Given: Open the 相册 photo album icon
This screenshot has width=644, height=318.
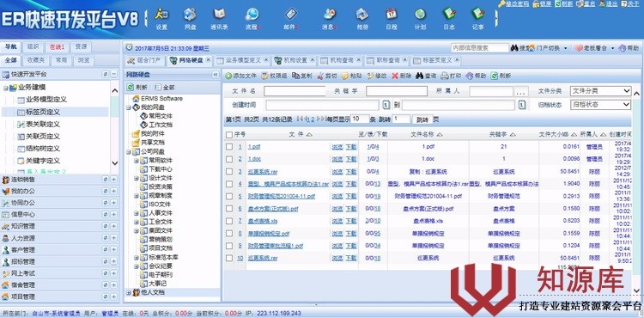Looking at the screenshot, I should (362, 18).
